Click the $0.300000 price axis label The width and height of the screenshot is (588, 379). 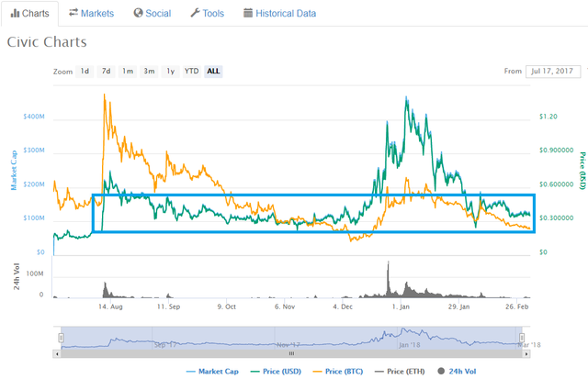(557, 218)
